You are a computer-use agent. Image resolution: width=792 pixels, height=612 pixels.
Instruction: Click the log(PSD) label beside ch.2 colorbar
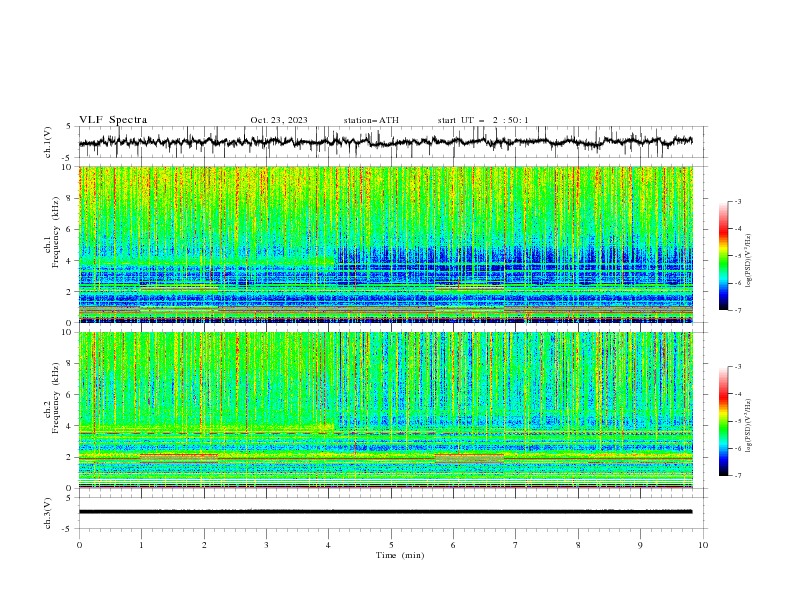pos(748,426)
